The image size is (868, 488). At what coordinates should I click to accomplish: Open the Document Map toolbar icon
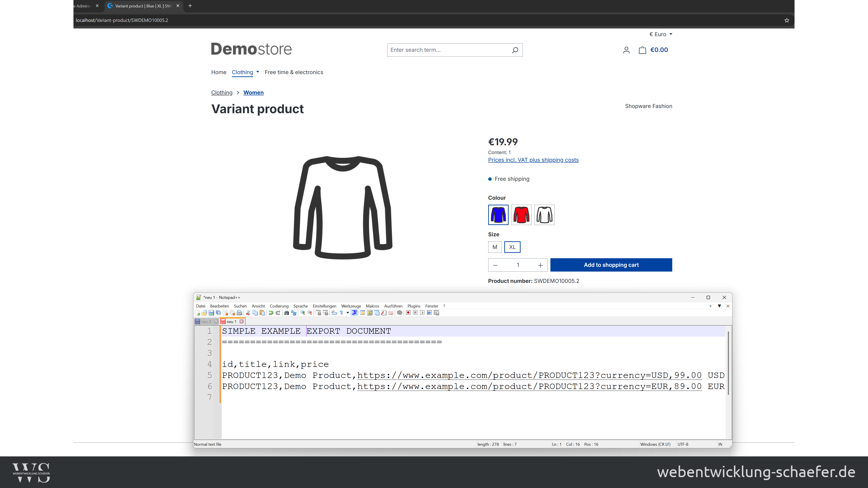point(370,312)
